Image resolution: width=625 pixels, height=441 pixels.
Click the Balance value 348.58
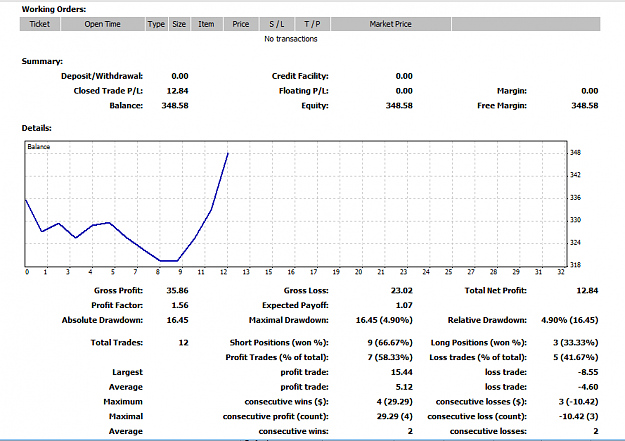pyautogui.click(x=175, y=106)
